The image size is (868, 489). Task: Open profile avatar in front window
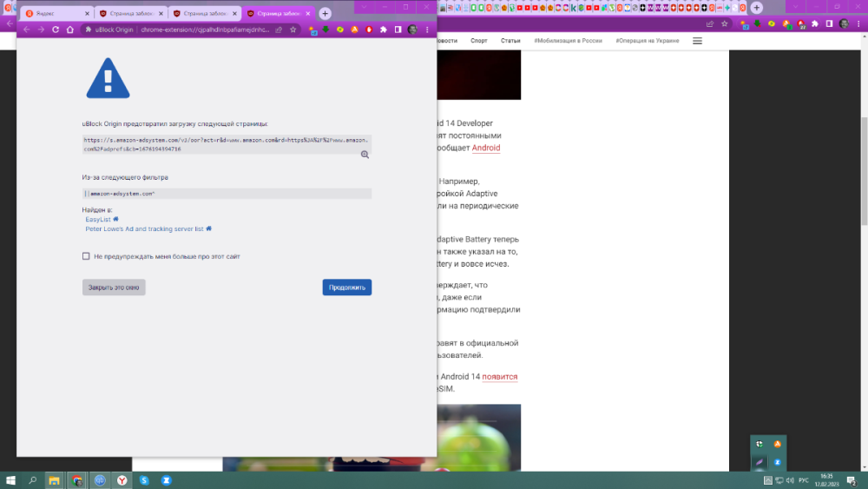pos(412,30)
